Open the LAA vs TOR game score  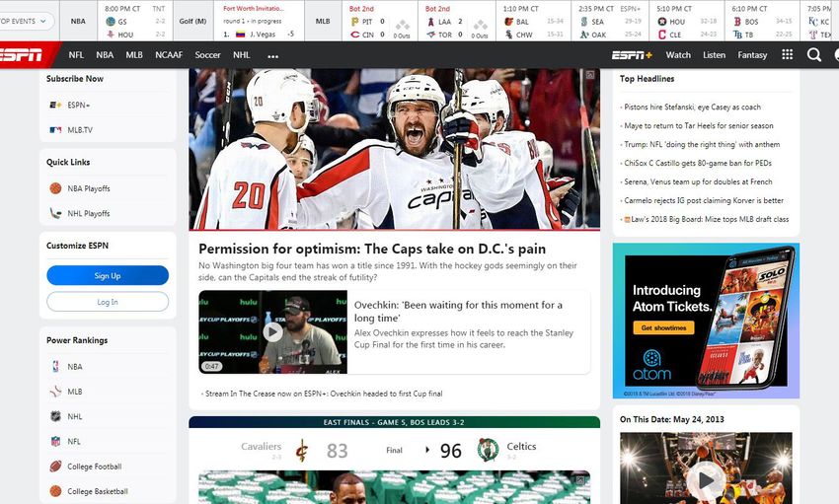click(x=456, y=22)
